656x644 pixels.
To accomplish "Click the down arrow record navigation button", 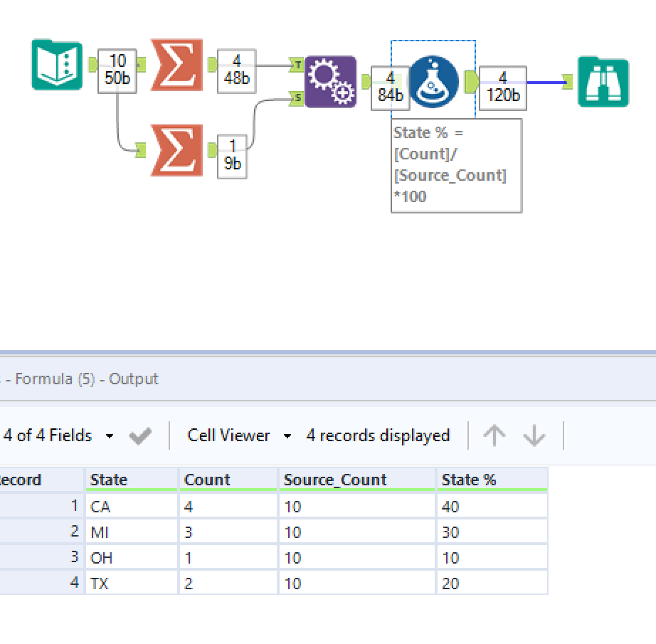I will [534, 436].
